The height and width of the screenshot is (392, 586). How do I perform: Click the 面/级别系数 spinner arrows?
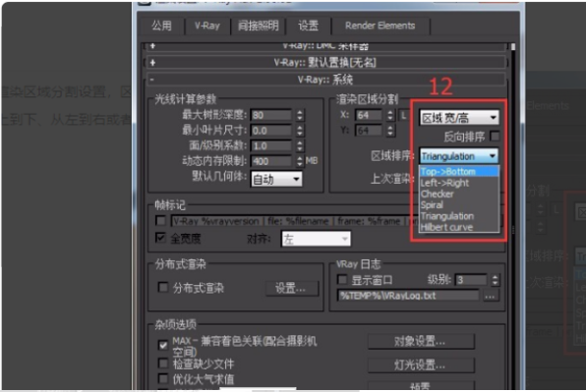point(300,146)
